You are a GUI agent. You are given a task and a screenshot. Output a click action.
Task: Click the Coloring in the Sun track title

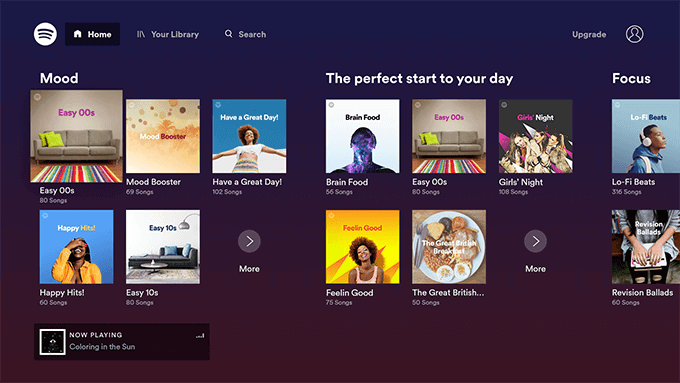point(102,347)
